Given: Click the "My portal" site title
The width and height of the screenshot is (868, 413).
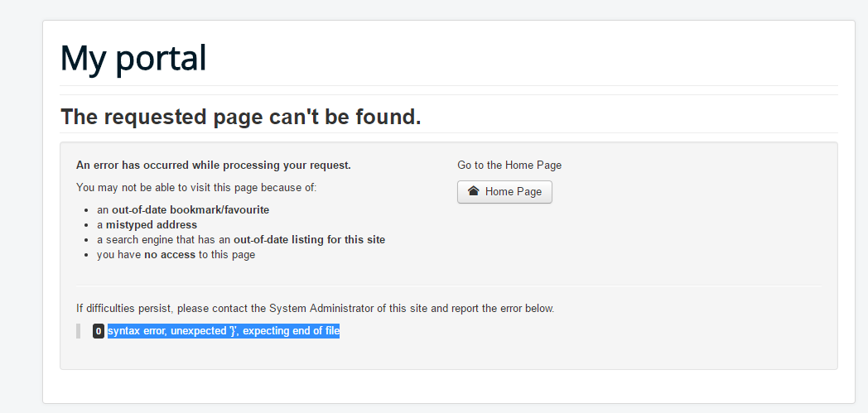Looking at the screenshot, I should coord(133,57).
